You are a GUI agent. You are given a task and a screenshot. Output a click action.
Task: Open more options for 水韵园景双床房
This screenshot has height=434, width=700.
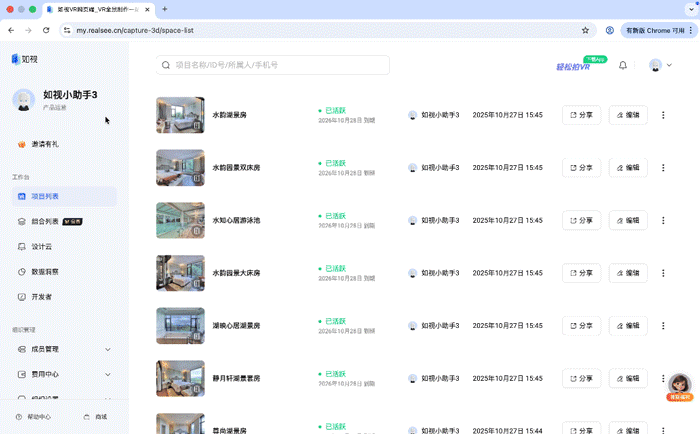pos(663,167)
